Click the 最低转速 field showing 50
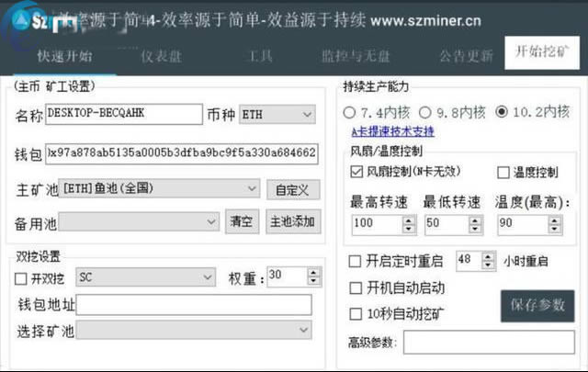 (447, 224)
